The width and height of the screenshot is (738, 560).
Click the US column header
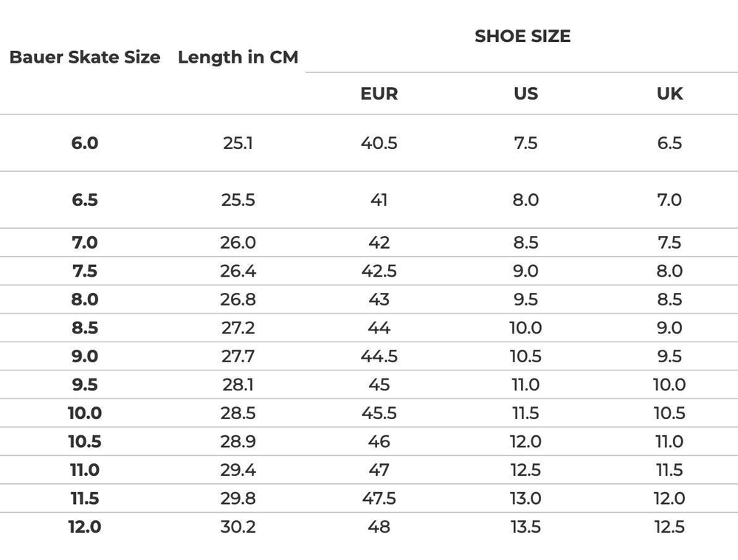[x=525, y=94]
